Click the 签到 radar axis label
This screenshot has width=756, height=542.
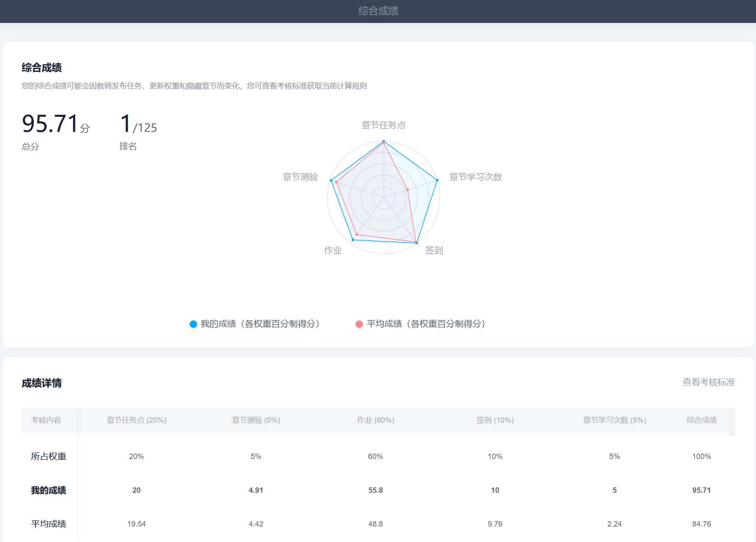(434, 250)
